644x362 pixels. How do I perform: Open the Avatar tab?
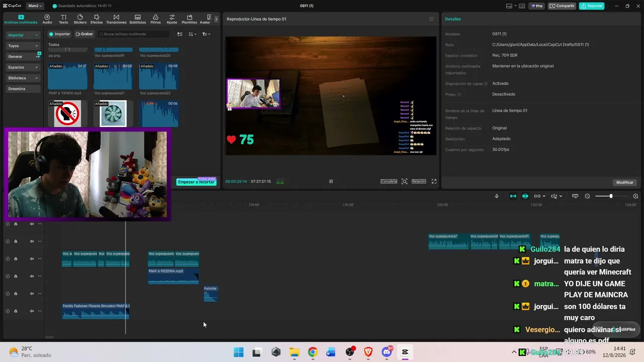[x=205, y=19]
